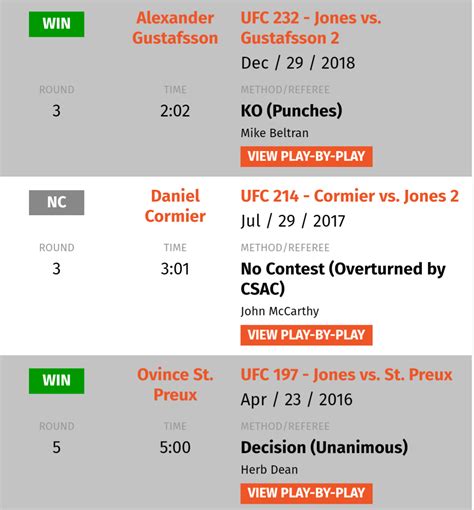This screenshot has width=474, height=510.
Task: Select the Dec / 29 / 2018 date text
Action: point(298,63)
